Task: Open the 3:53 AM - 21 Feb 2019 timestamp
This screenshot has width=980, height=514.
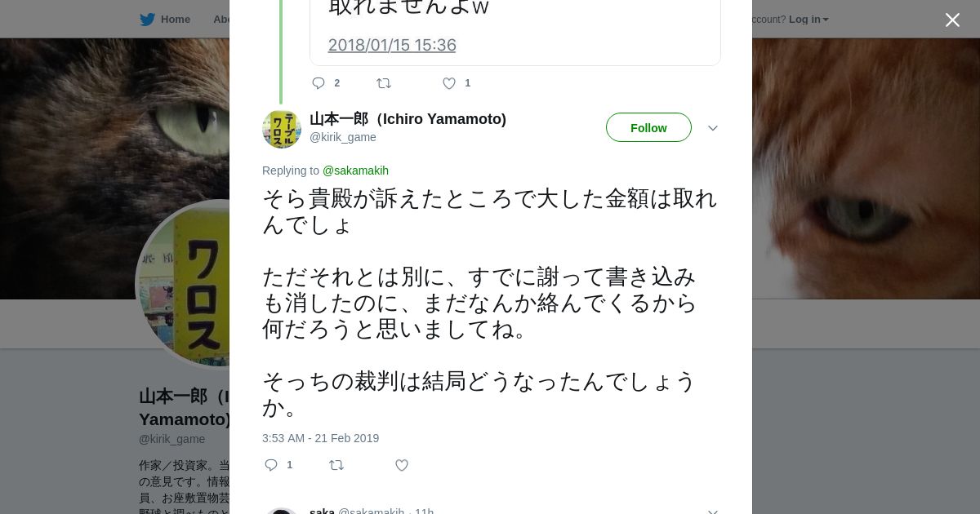Action: (x=320, y=438)
